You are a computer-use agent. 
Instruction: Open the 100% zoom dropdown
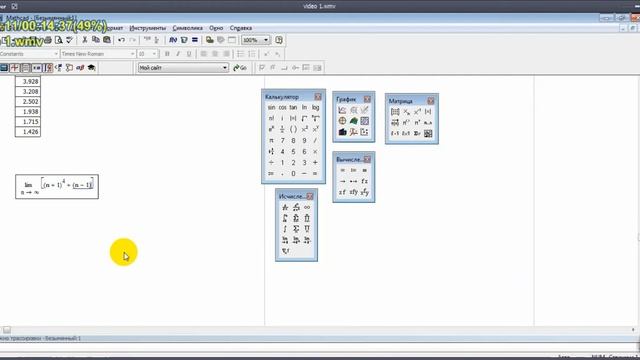(266, 40)
